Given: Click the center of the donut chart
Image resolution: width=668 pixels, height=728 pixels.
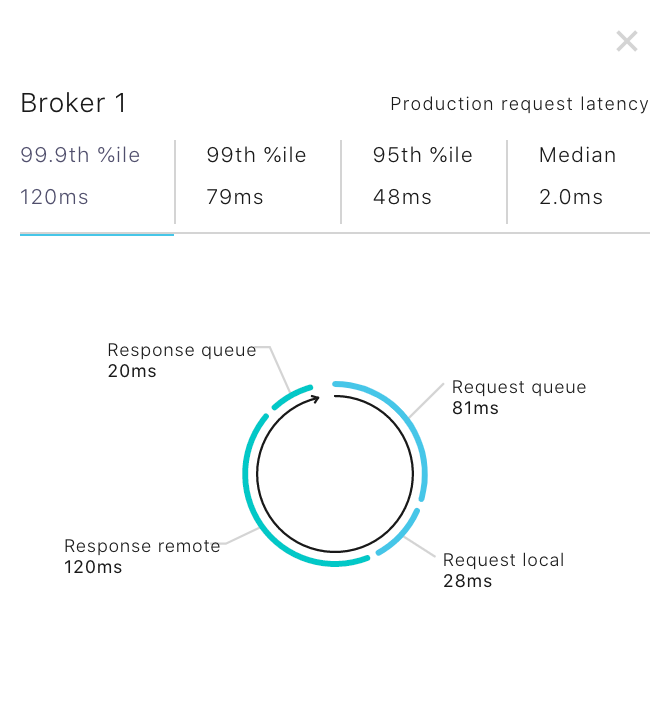Looking at the screenshot, I should point(335,474).
